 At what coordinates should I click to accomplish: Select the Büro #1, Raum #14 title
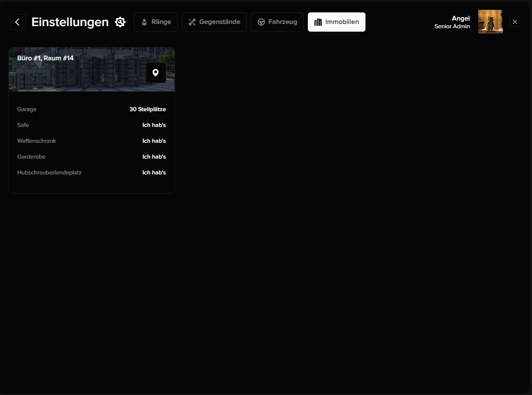click(46, 58)
